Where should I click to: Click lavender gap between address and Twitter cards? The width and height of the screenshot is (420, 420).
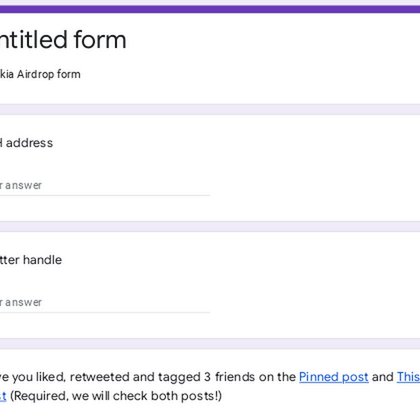(x=210, y=227)
